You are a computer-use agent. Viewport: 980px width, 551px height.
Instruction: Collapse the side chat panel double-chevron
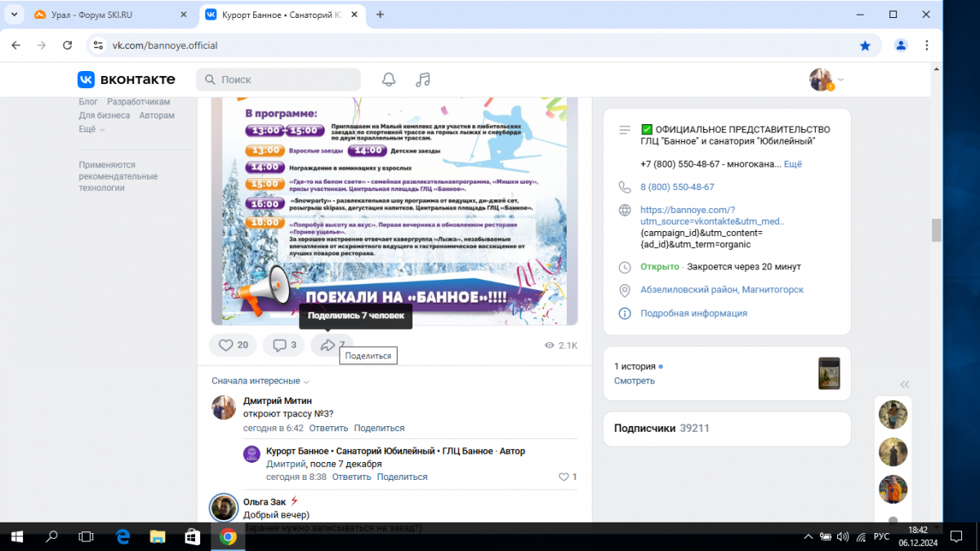click(x=905, y=384)
